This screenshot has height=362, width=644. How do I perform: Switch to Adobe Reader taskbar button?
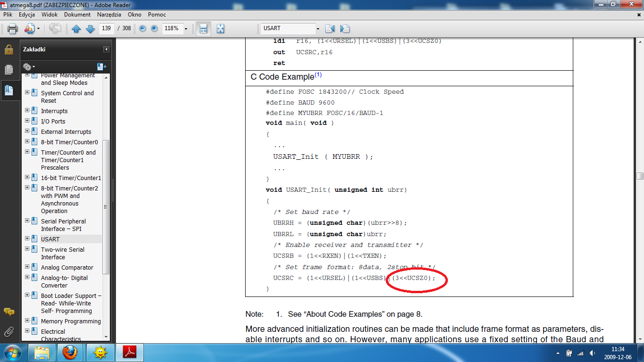130,352
